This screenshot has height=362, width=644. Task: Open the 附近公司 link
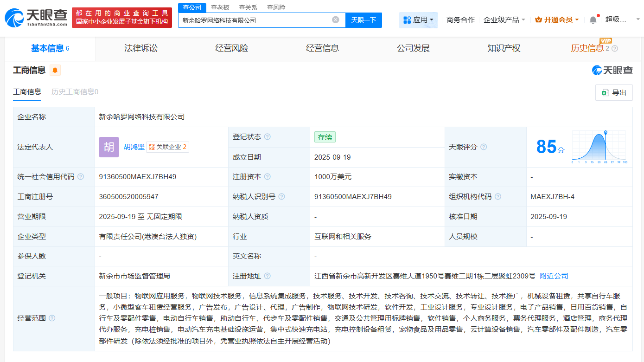[553, 275]
